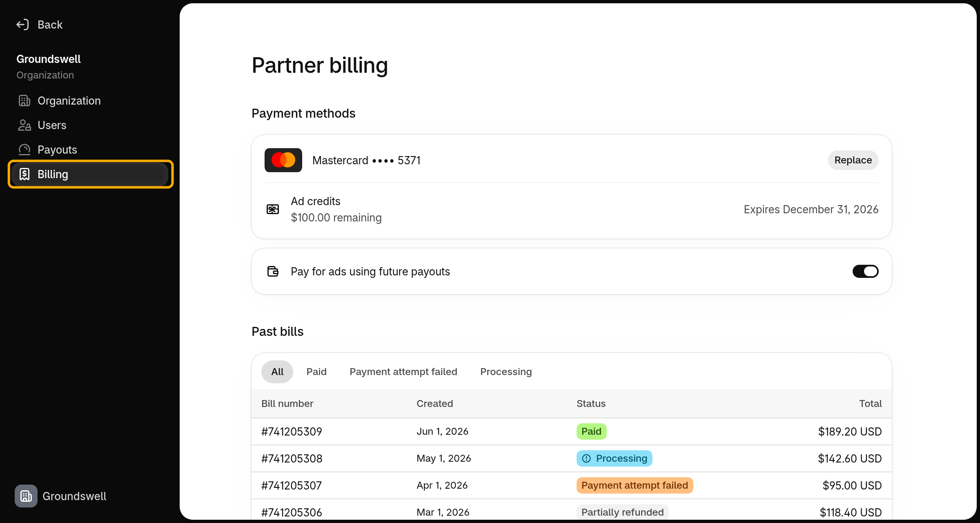Screen dimensions: 980x523
Task: Click the Created column header
Action: tap(434, 404)
